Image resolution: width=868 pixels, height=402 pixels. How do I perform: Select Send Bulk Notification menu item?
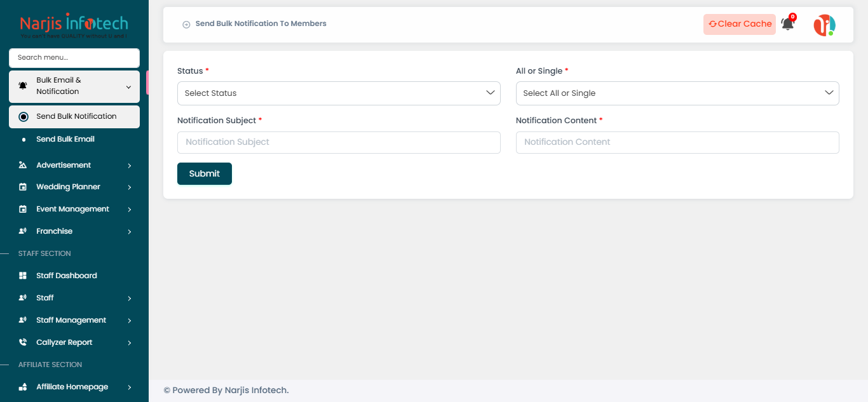[x=74, y=117]
